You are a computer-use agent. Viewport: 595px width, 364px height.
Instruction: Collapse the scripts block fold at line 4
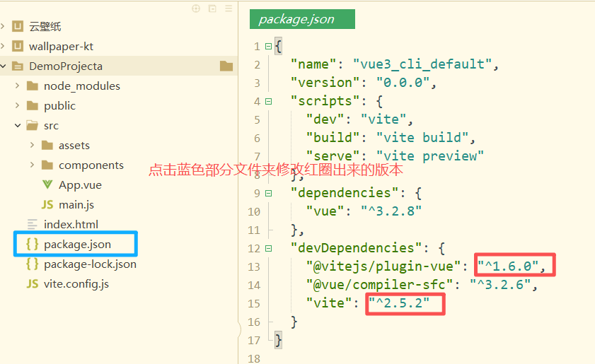coord(269,101)
